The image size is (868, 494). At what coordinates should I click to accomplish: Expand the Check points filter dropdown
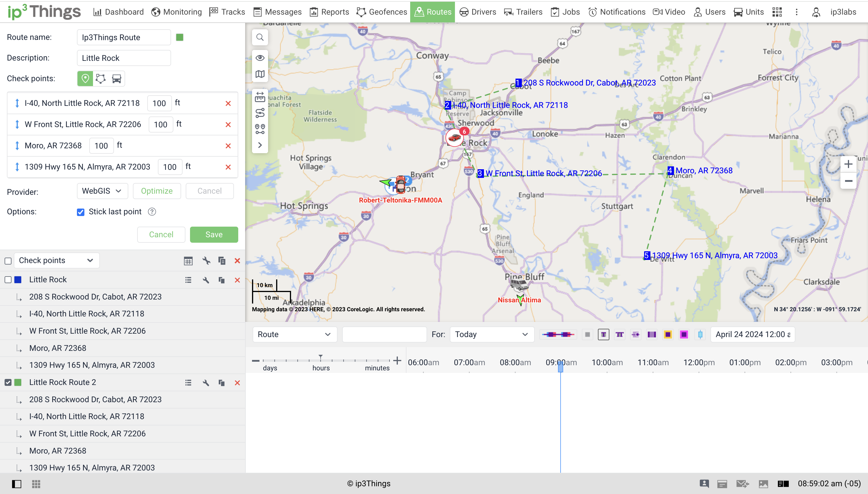(56, 260)
